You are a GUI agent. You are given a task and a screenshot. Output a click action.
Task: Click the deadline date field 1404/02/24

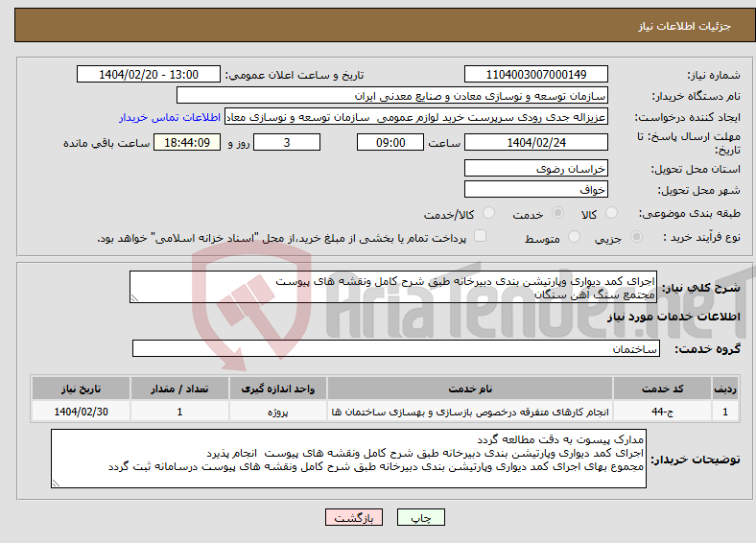(535, 142)
